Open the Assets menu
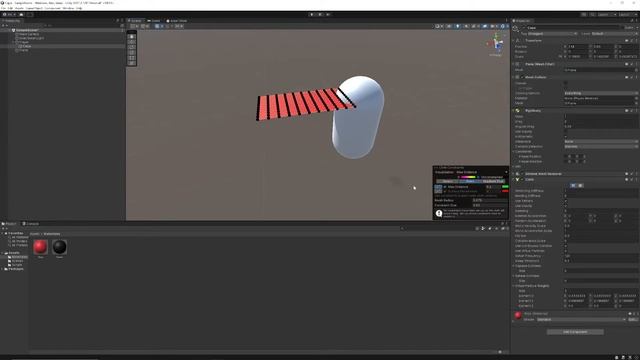The image size is (640, 360). tap(19, 8)
